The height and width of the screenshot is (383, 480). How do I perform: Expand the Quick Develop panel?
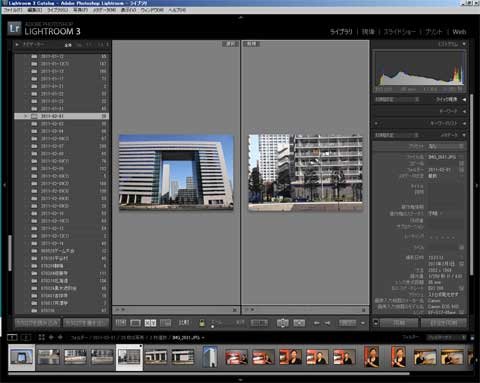click(x=464, y=100)
